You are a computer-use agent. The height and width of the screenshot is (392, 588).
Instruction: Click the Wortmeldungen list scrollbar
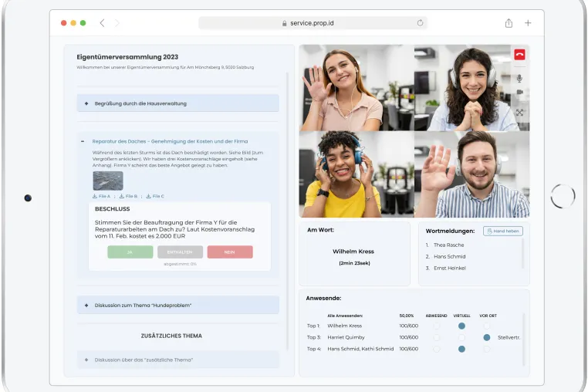(522, 253)
